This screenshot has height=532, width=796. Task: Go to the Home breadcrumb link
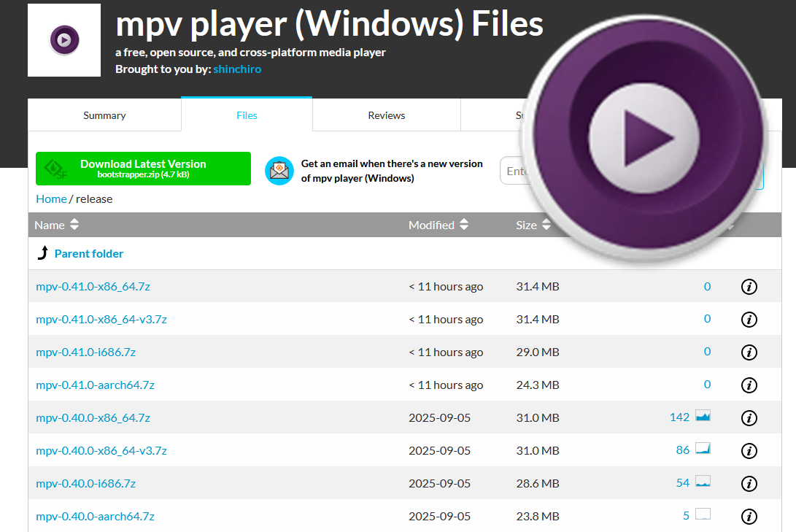[x=51, y=199]
